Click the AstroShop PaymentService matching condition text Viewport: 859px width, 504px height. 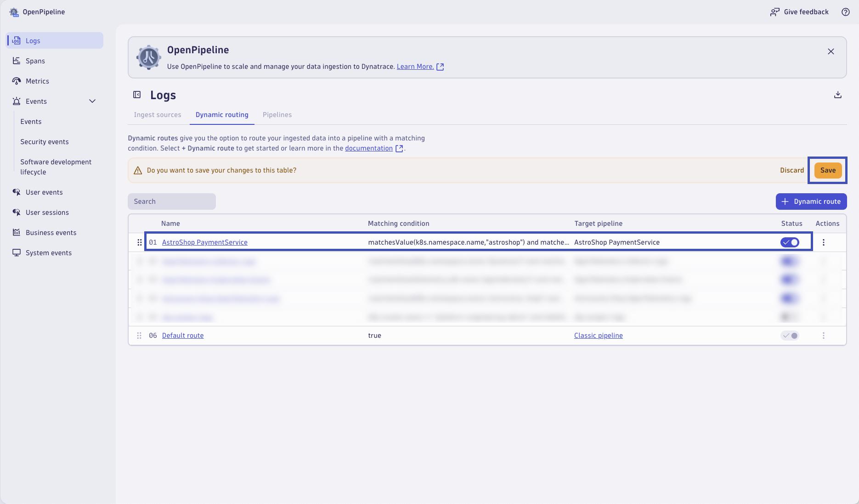pyautogui.click(x=469, y=242)
